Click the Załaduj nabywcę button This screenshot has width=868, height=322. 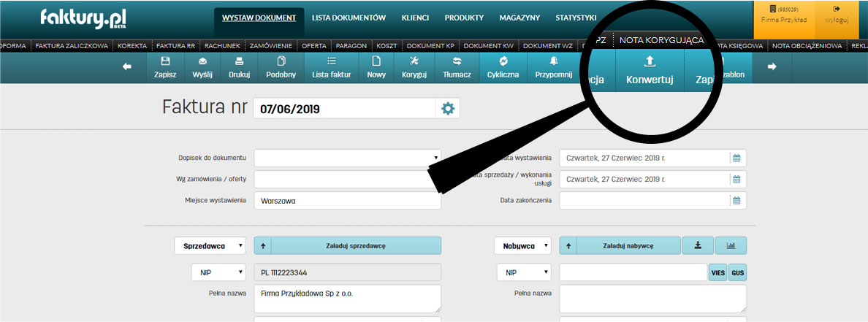pos(628,246)
